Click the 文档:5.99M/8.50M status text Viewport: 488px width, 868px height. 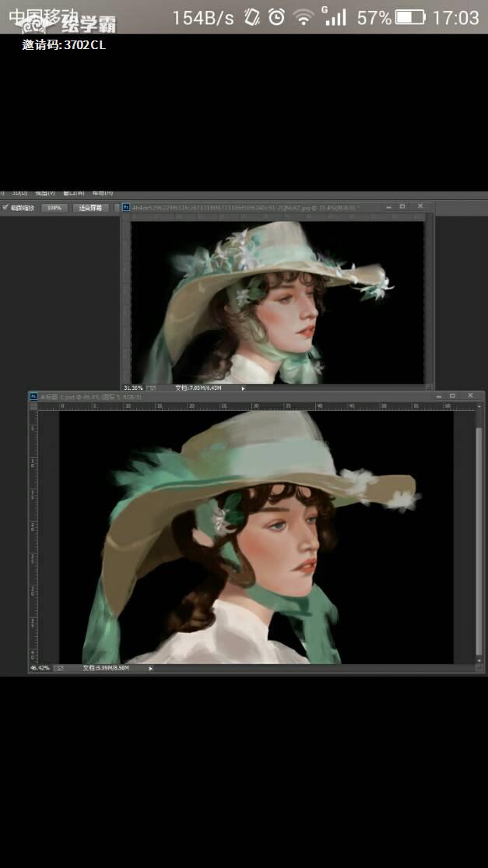[106, 668]
